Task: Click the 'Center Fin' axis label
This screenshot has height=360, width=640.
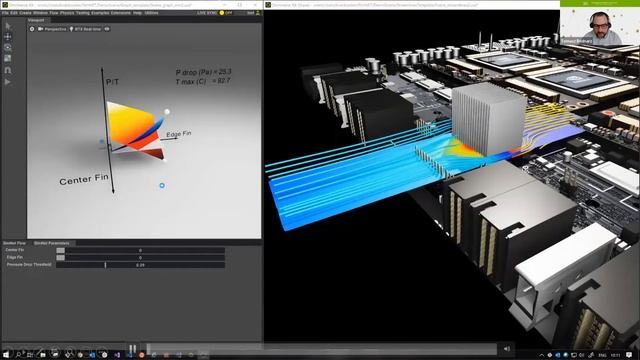Action: [x=84, y=179]
